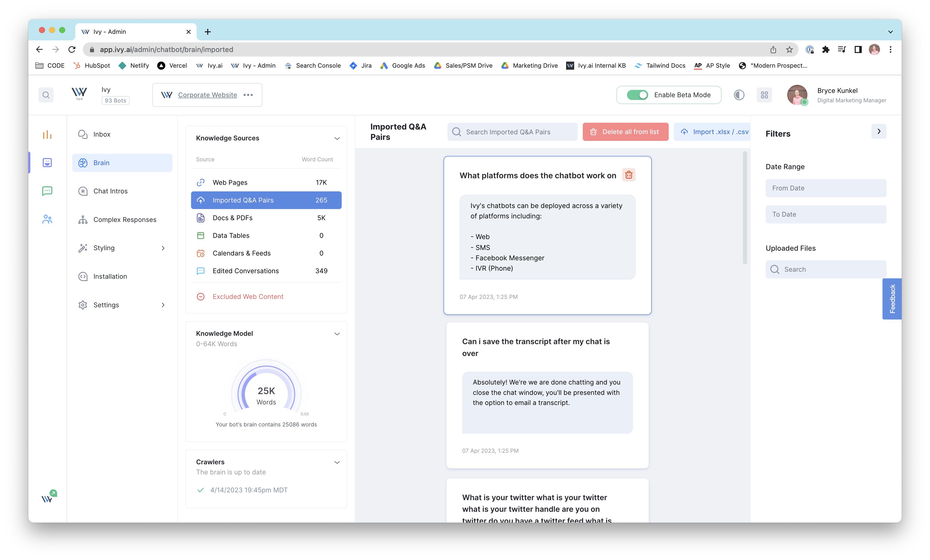Toggle dark mode with the contrast icon

click(739, 95)
